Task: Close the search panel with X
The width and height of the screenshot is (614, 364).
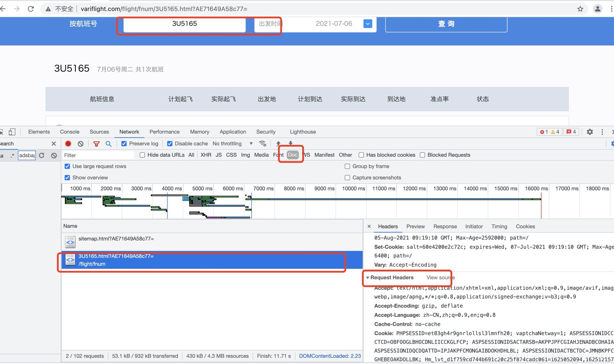Action: click(54, 143)
